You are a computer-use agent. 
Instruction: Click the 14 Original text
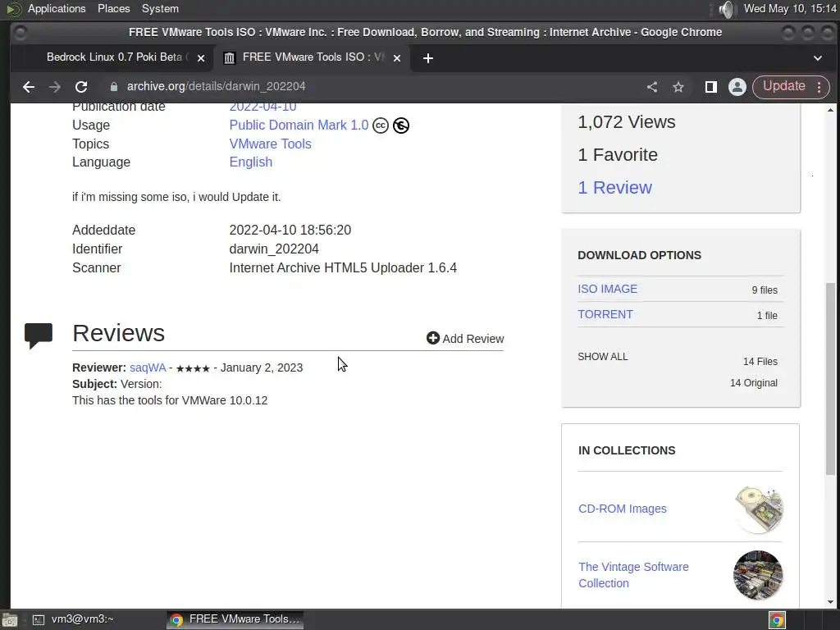pos(754,383)
